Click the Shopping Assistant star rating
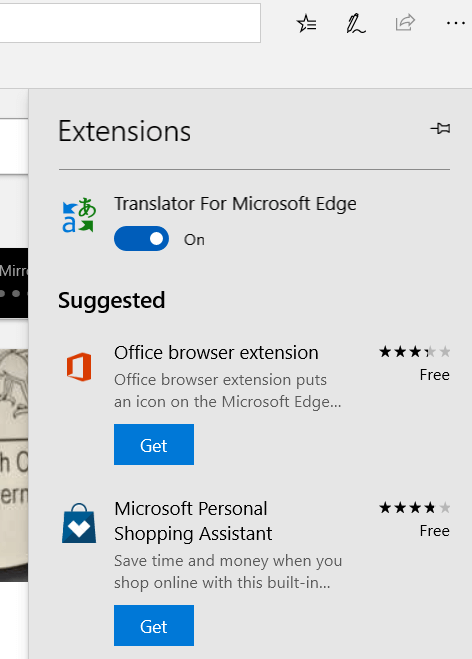472x659 pixels. pyautogui.click(x=415, y=508)
